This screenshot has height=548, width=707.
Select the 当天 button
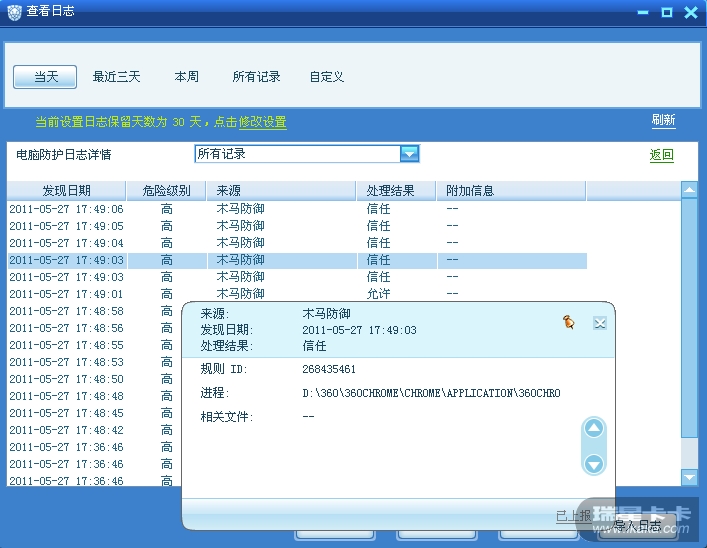(x=47, y=77)
